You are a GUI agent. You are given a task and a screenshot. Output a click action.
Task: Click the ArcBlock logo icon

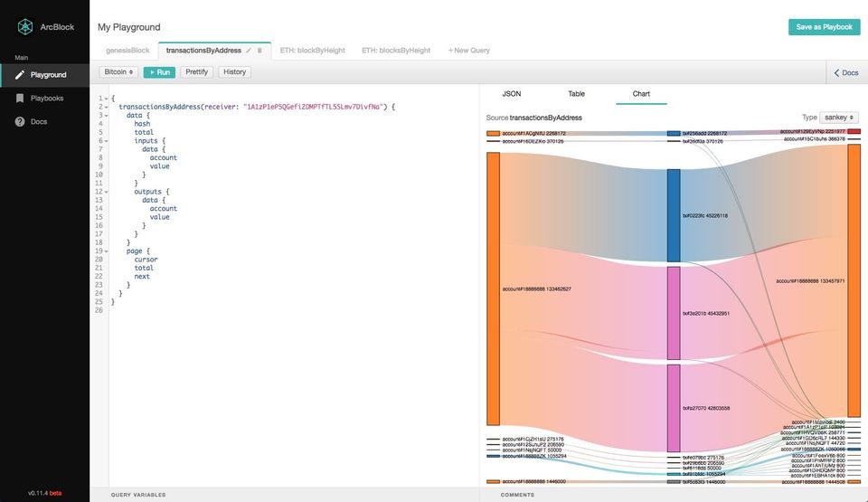[24, 27]
